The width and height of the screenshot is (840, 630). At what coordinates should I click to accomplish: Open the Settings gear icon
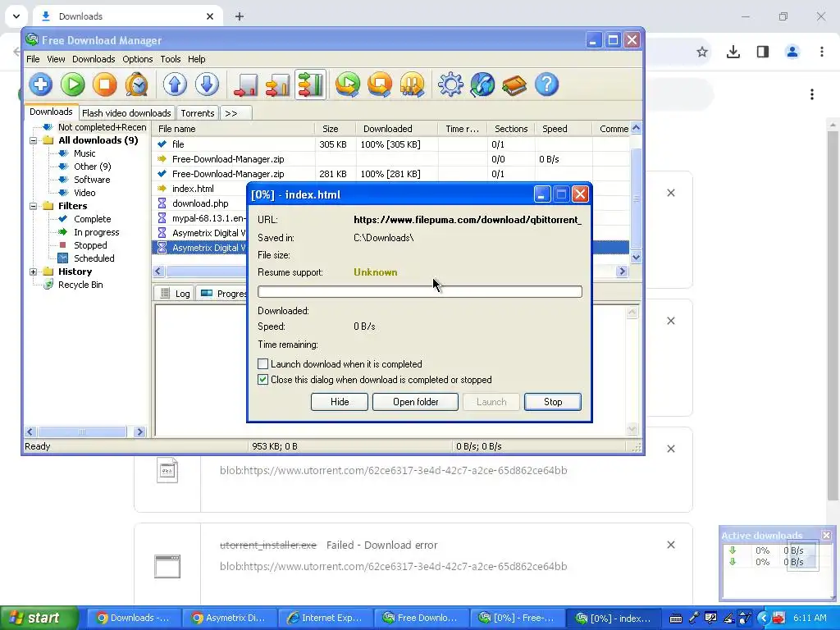pyautogui.click(x=450, y=84)
